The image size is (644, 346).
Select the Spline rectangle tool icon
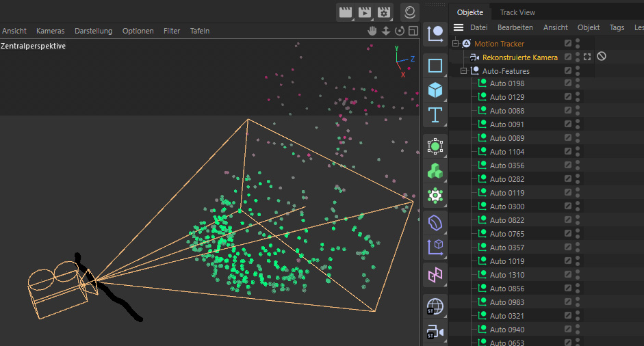pos(435,66)
